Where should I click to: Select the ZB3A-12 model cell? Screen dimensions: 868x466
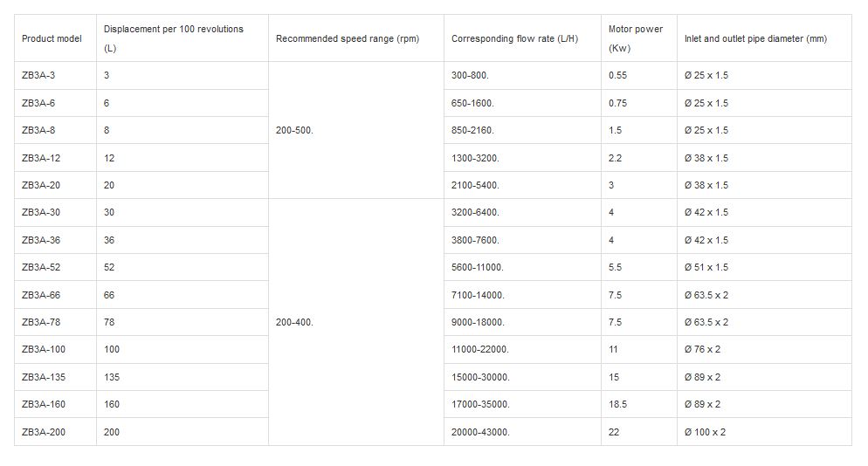coord(41,158)
